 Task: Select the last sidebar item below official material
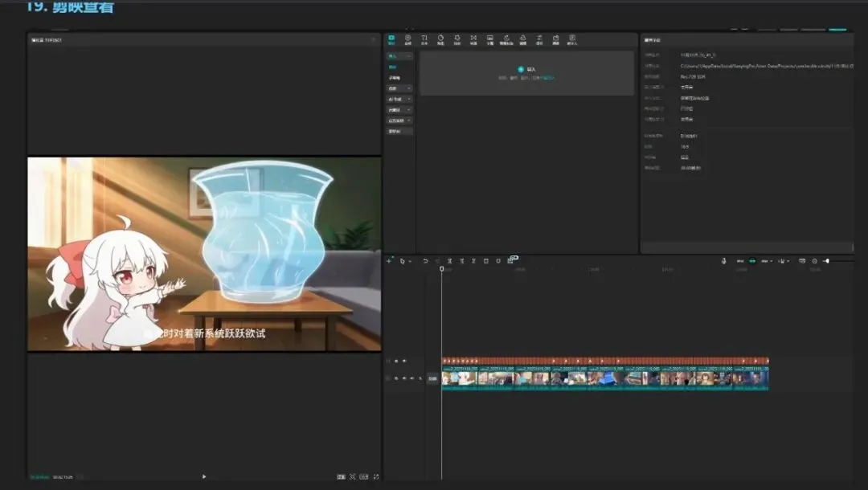click(399, 131)
